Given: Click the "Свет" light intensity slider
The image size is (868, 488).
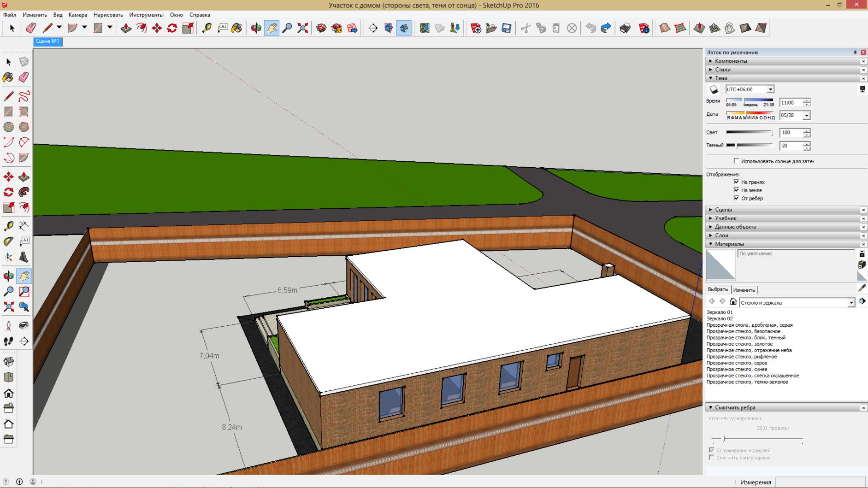Looking at the screenshot, I should click(x=749, y=133).
